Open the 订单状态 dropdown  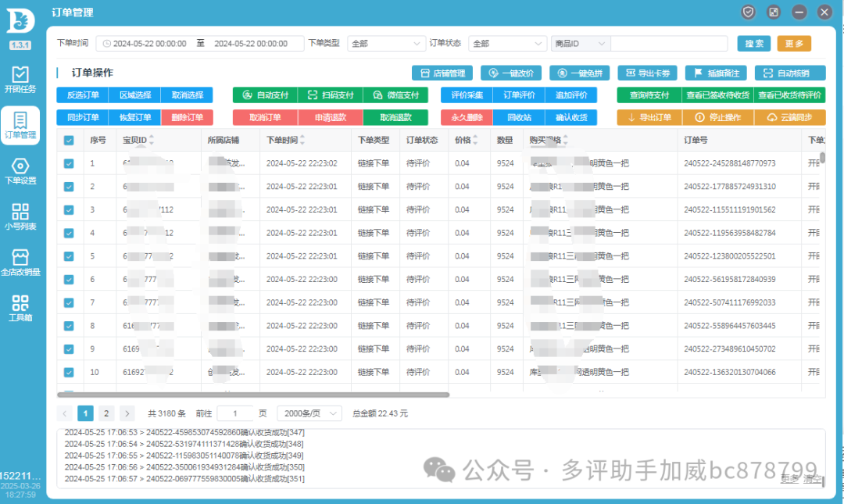[507, 44]
